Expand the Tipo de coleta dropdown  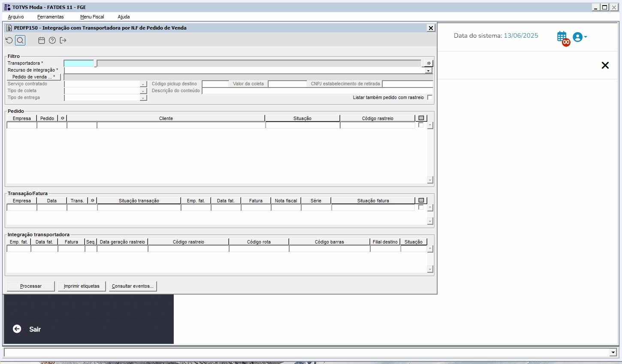(143, 91)
